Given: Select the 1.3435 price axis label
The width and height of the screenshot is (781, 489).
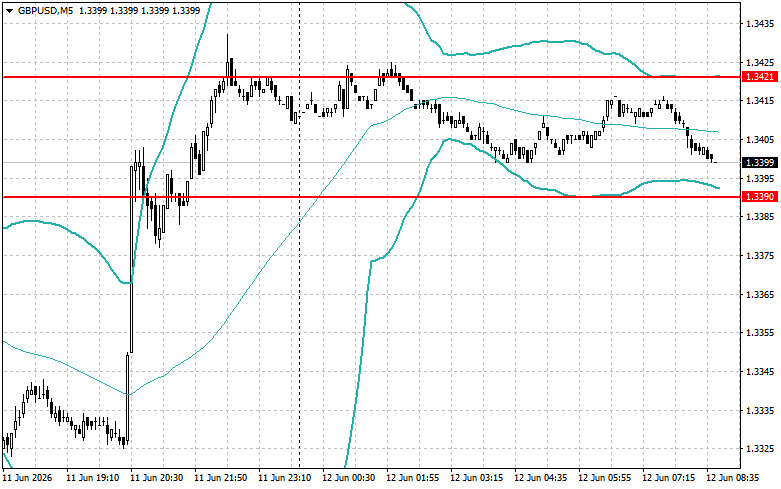Looking at the screenshot, I should (760, 23).
